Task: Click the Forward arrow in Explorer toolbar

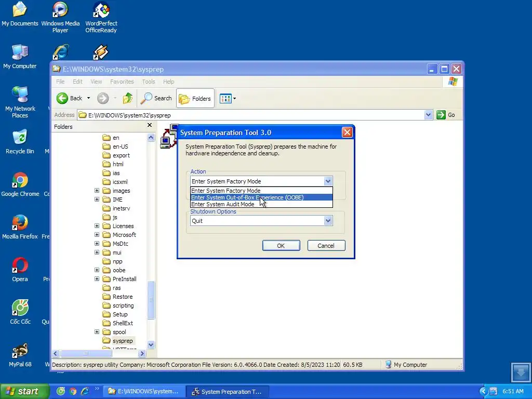Action: tap(103, 98)
